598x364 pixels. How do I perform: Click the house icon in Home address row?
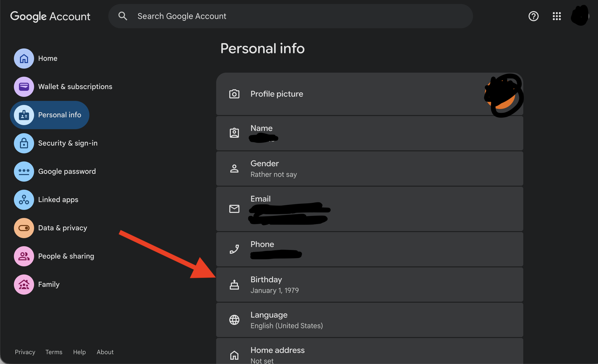coord(234,355)
